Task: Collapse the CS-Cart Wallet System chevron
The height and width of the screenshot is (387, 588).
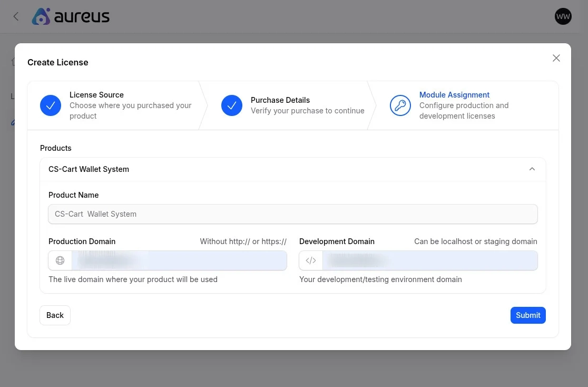Action: pos(532,169)
